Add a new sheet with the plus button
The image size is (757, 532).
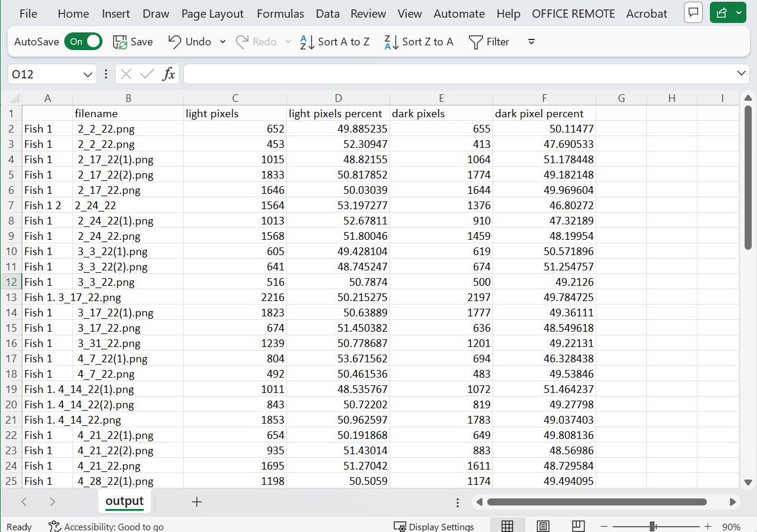pos(197,501)
